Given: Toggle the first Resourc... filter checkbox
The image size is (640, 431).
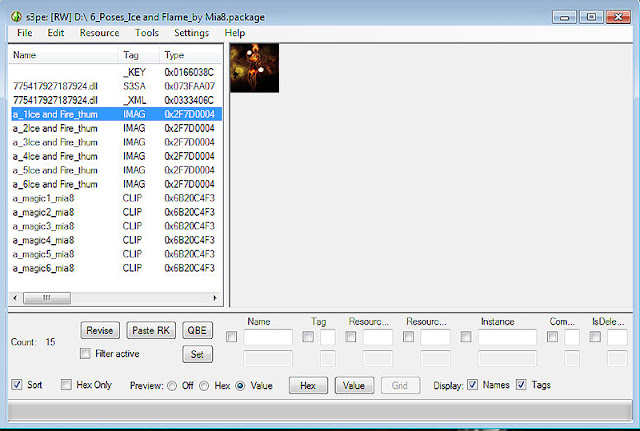Looking at the screenshot, I should coord(351,337).
